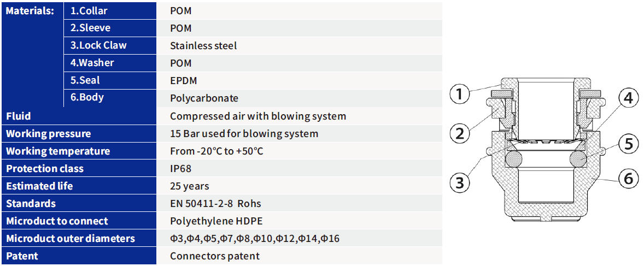
Task: Click callout number 5 in the diagram
Action: click(x=629, y=144)
